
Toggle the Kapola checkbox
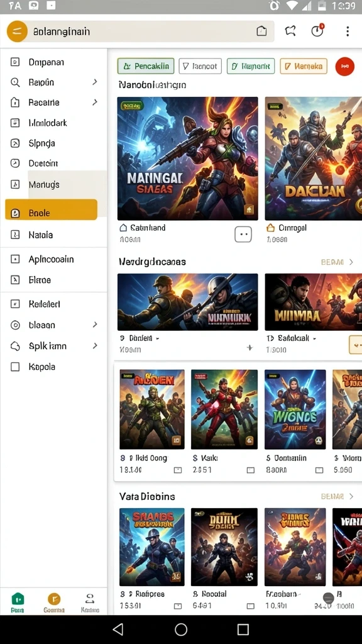tap(15, 367)
